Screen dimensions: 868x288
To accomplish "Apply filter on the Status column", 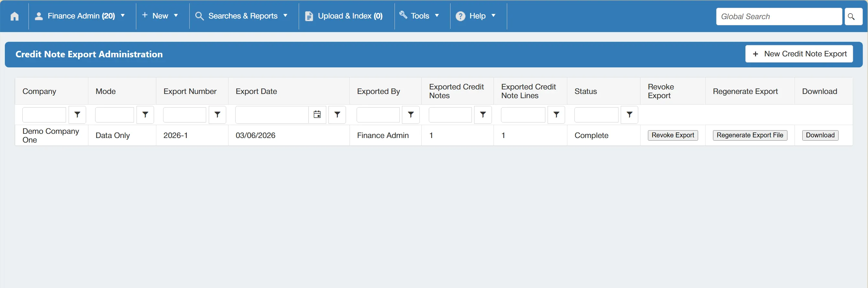I will (x=629, y=115).
